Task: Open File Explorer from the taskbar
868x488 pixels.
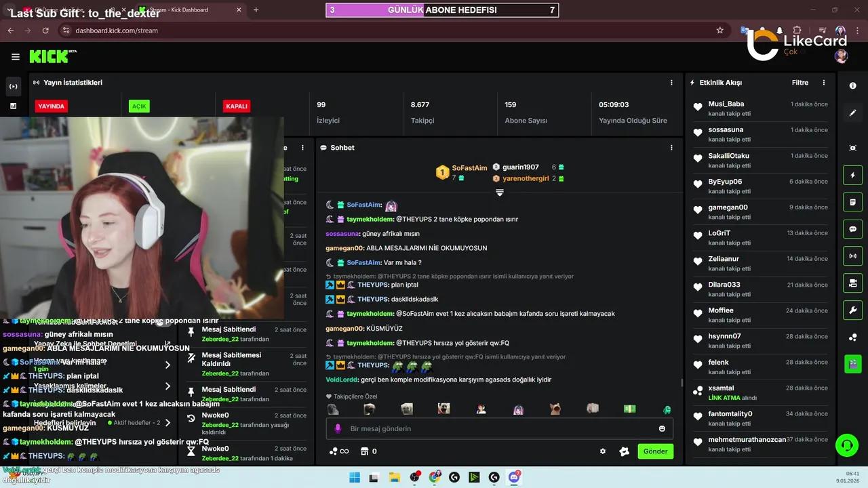Action: 394,478
